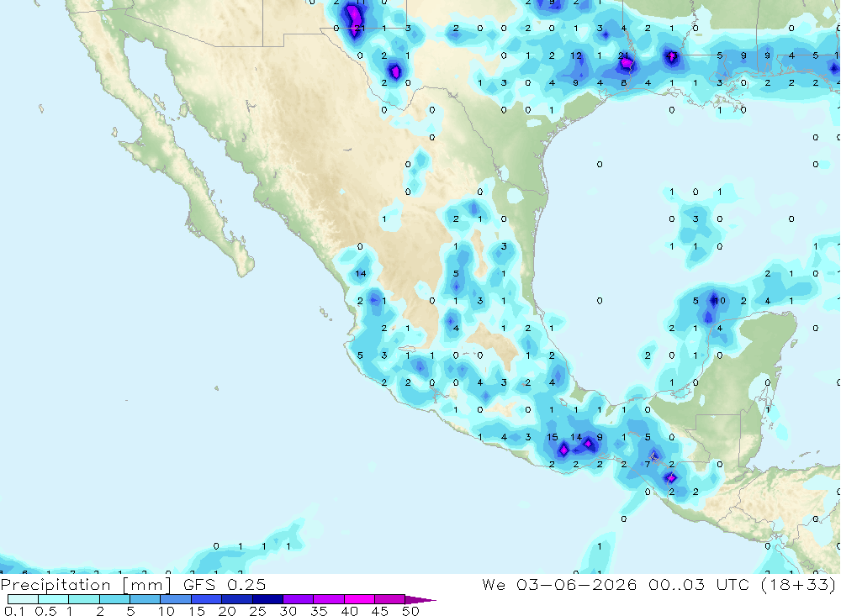841x616 pixels.
Task: Click the '(18+33)' forecast hour text
Action: 798,584
